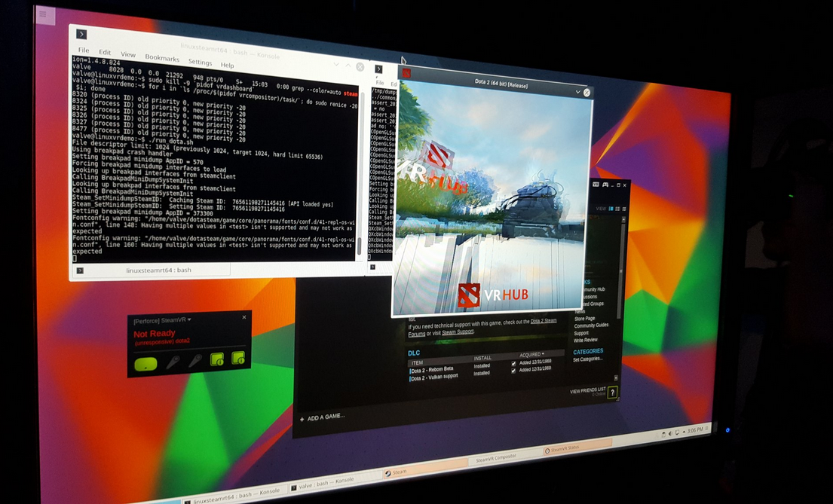Viewport: 833px width, 504px height.
Task: Switch Steam to detail view
Action: 611,209
